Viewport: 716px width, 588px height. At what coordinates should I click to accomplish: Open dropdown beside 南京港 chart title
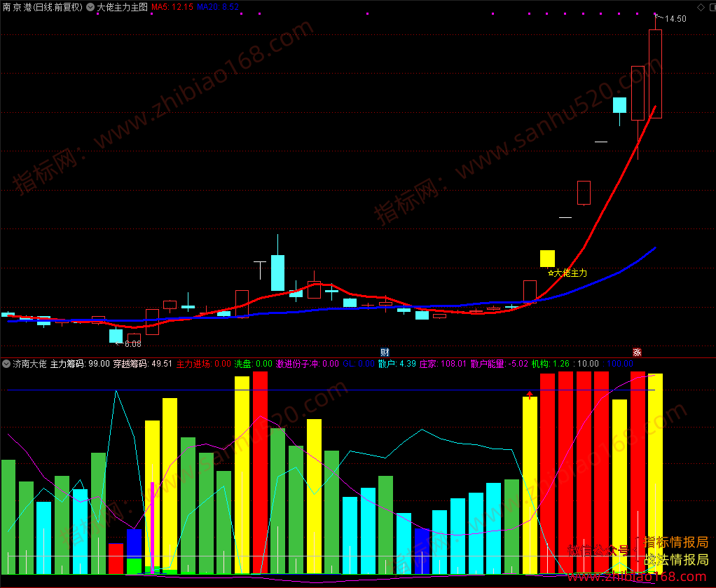90,7
